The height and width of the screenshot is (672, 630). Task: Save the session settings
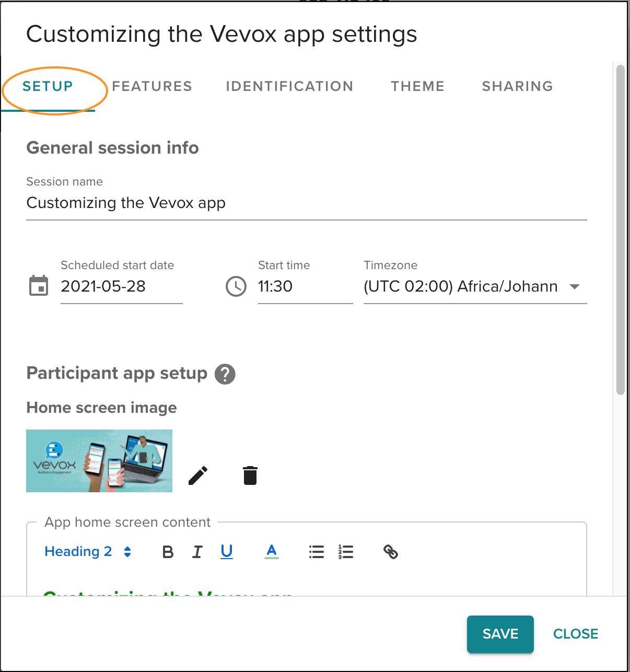(500, 634)
